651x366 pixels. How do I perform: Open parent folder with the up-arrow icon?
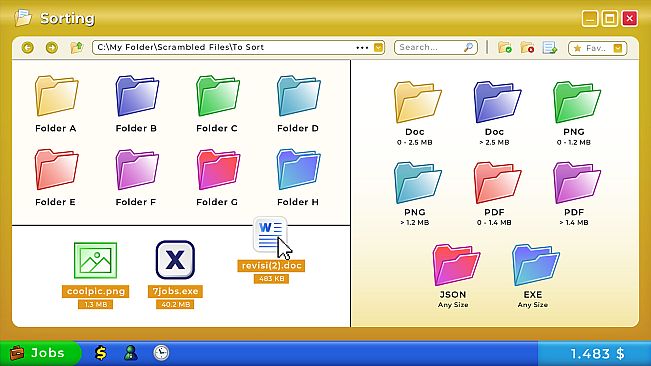[77, 47]
